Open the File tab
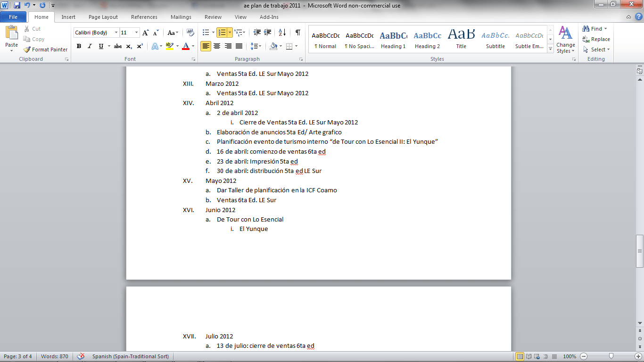This screenshot has height=362, width=644. click(x=14, y=17)
